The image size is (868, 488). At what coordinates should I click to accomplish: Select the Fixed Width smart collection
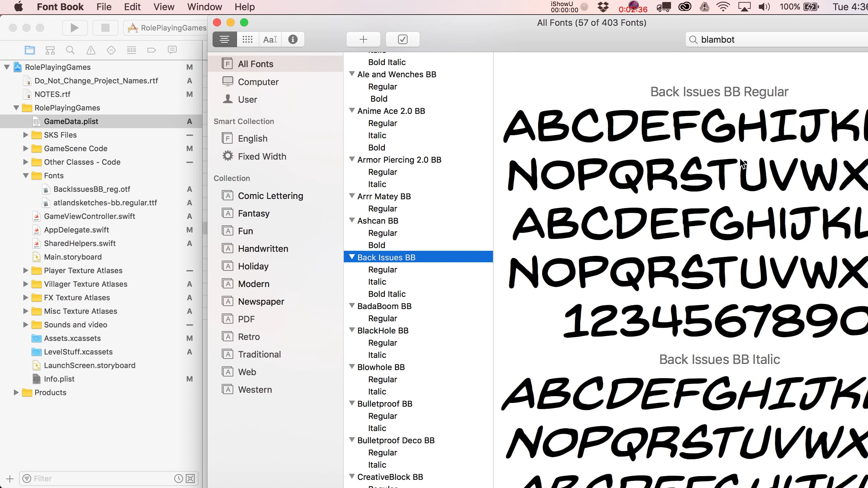coord(275,156)
